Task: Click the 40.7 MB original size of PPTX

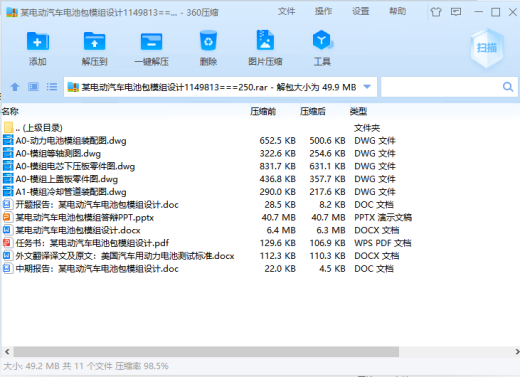Action: pos(279,217)
